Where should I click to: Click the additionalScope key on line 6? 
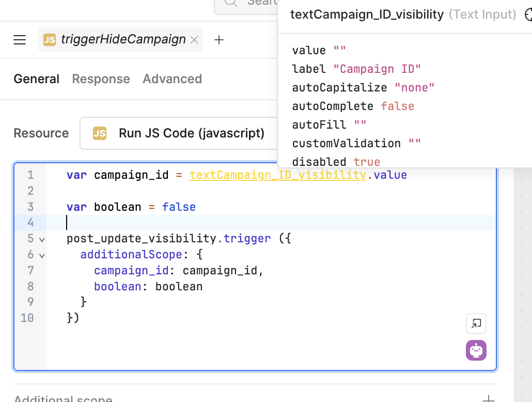pyautogui.click(x=131, y=255)
